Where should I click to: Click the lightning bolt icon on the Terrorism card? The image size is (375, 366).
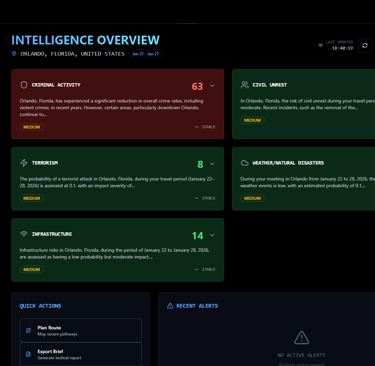pos(24,163)
